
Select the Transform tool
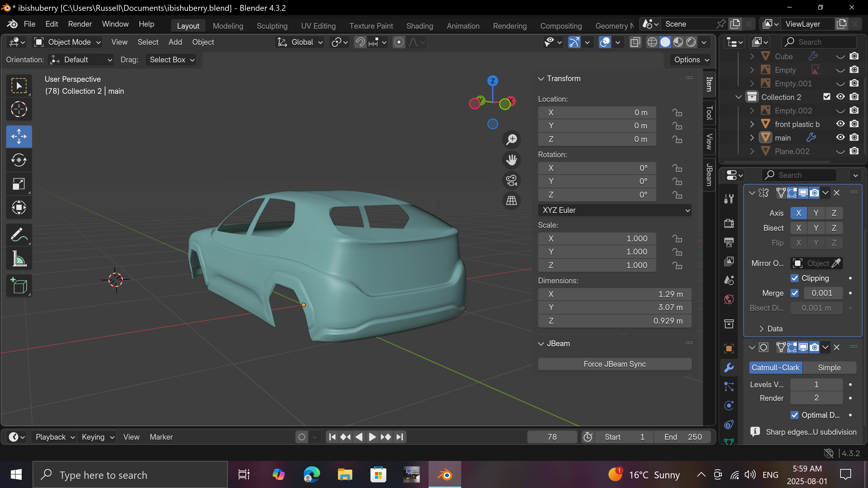coord(19,207)
